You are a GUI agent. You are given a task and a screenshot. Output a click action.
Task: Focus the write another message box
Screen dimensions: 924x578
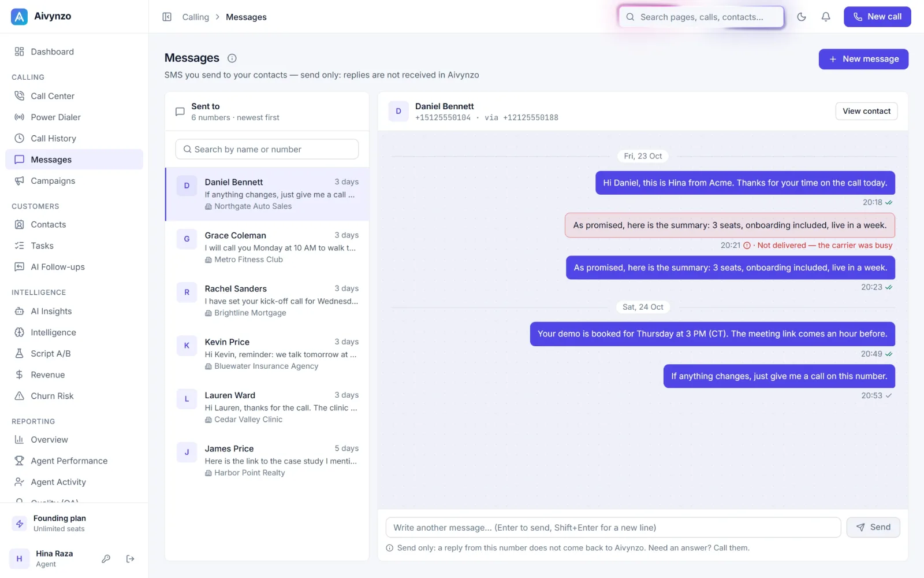[x=613, y=527]
